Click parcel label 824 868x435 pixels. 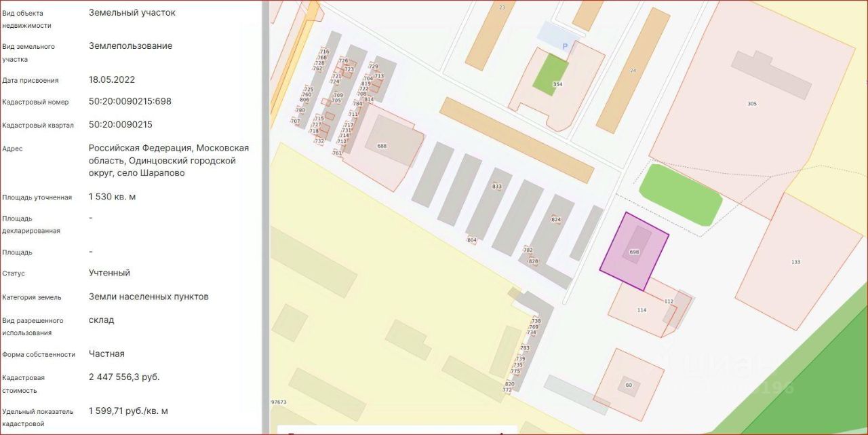[556, 219]
